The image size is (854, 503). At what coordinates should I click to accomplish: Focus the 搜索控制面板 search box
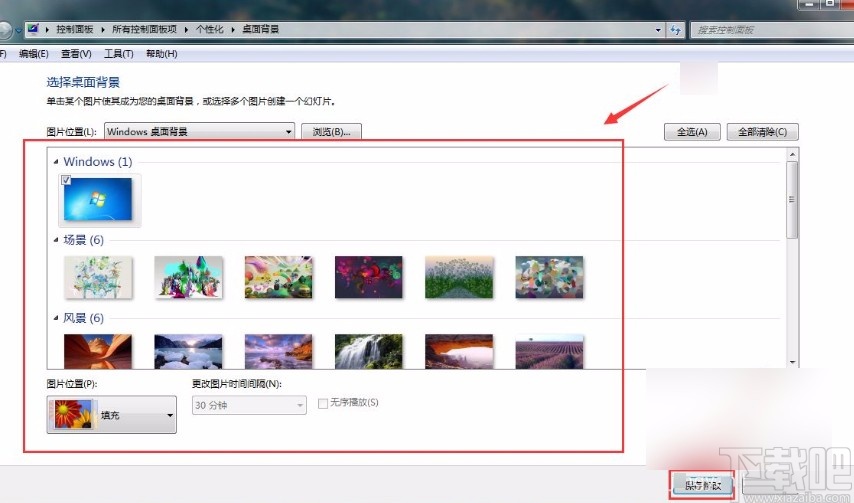pyautogui.click(x=771, y=30)
